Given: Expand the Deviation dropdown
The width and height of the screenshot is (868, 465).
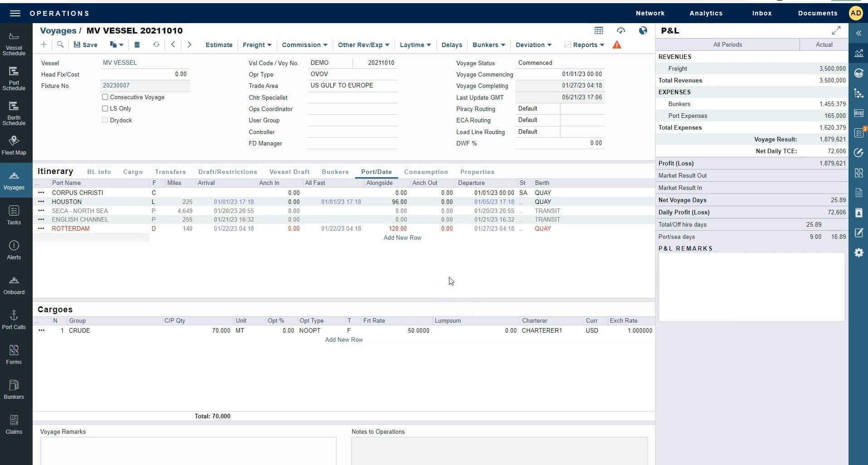Looking at the screenshot, I should tap(533, 45).
